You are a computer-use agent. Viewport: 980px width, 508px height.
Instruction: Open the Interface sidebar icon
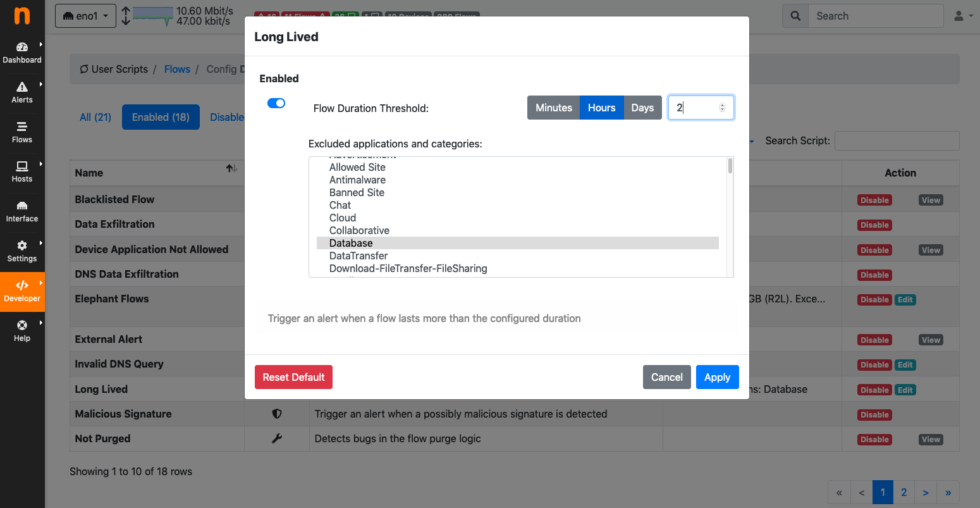(22, 206)
